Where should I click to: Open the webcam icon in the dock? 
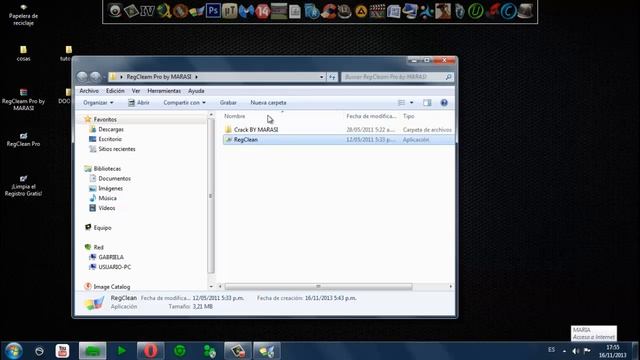(115, 11)
